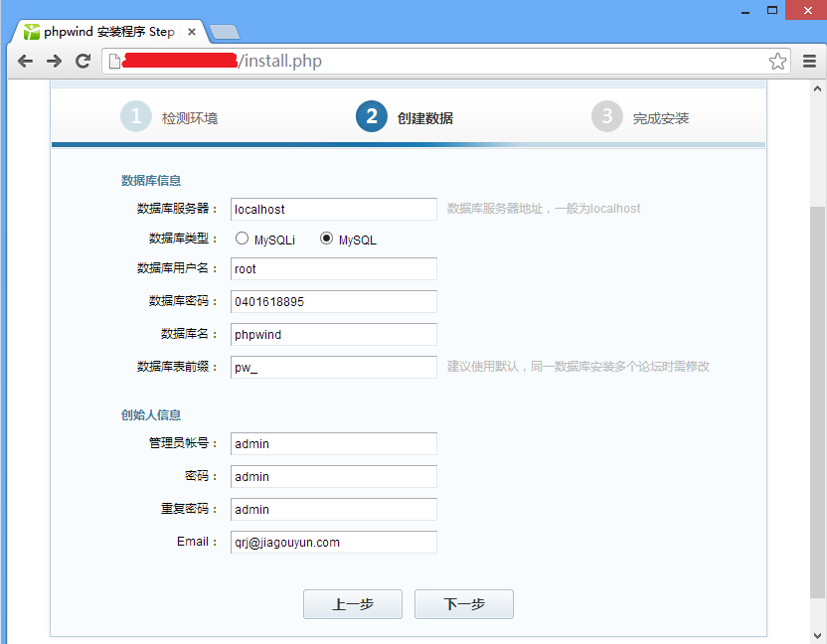Close the browser window

[x=807, y=10]
